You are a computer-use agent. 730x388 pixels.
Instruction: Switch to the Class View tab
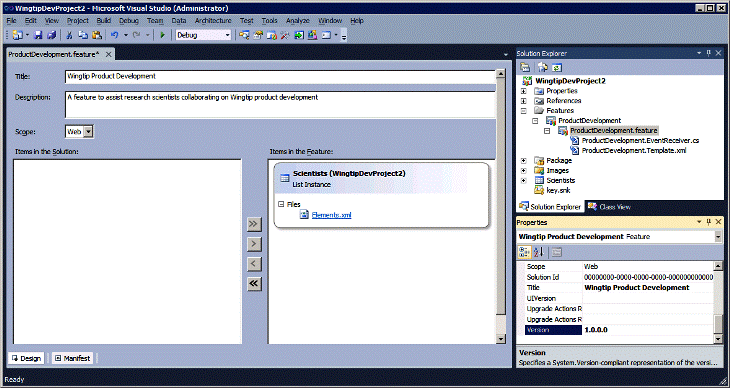click(609, 207)
